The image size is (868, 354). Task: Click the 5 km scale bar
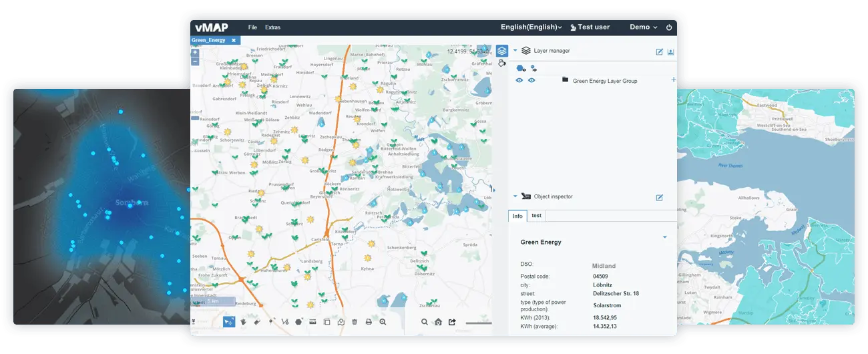coord(214,302)
